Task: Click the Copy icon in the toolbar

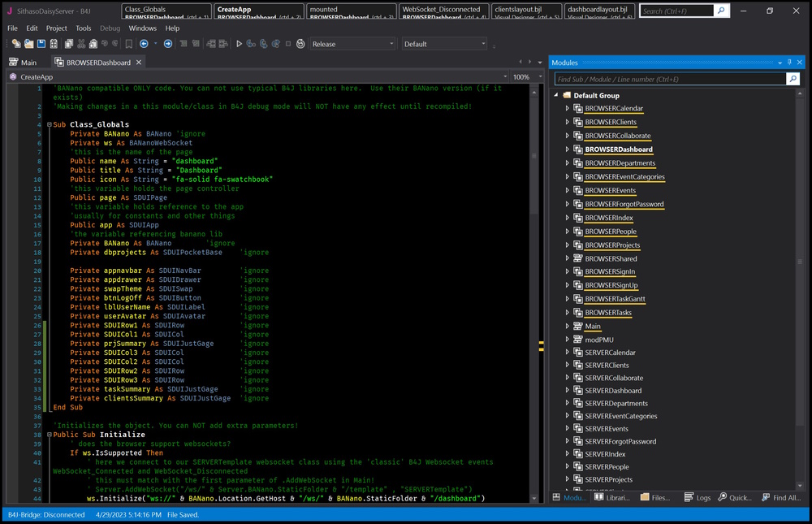Action: (68, 44)
